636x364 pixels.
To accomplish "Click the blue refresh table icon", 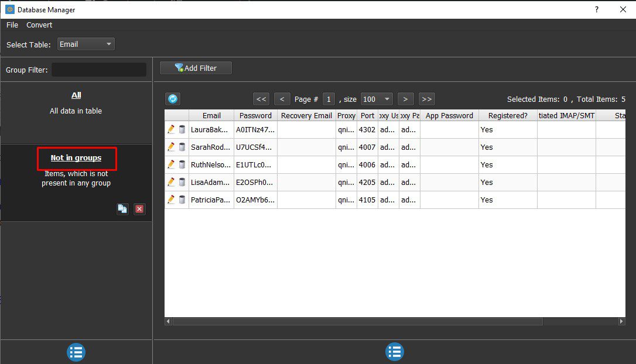I will click(x=173, y=99).
